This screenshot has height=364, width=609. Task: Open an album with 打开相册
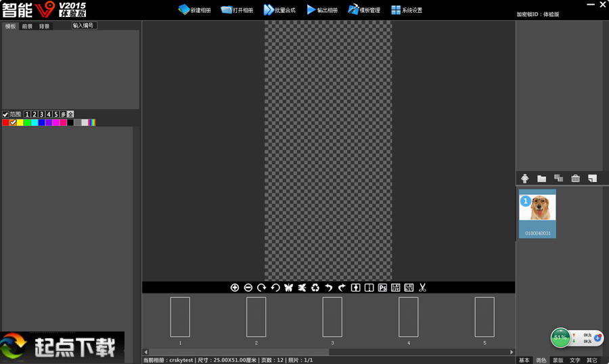tap(237, 9)
